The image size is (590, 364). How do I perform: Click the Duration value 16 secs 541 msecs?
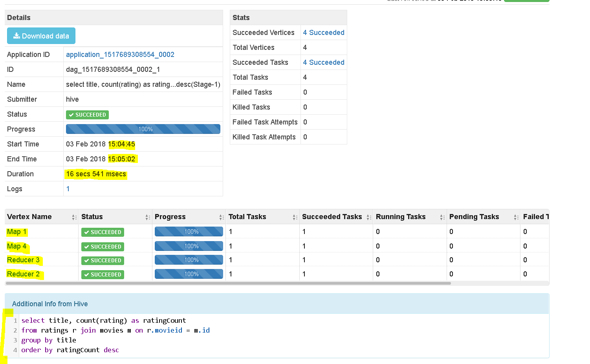[x=96, y=174]
